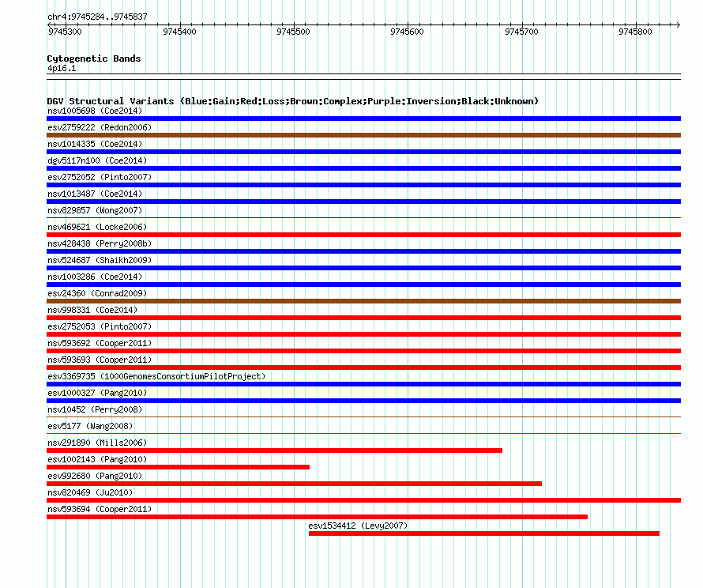Select nsv820469 (Ju2010) label

pyautogui.click(x=90, y=492)
